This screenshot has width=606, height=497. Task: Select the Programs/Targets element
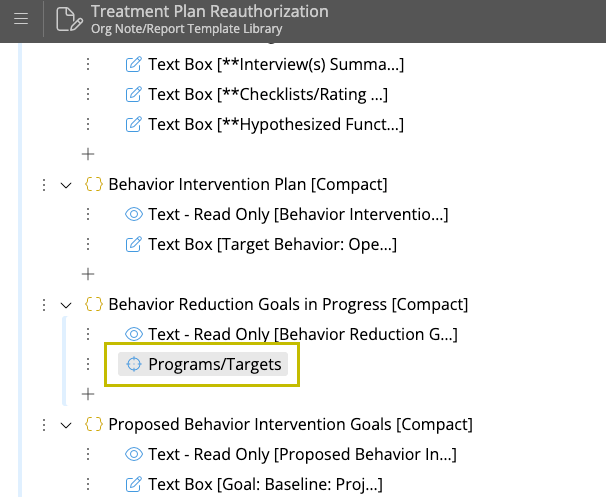[x=214, y=364]
